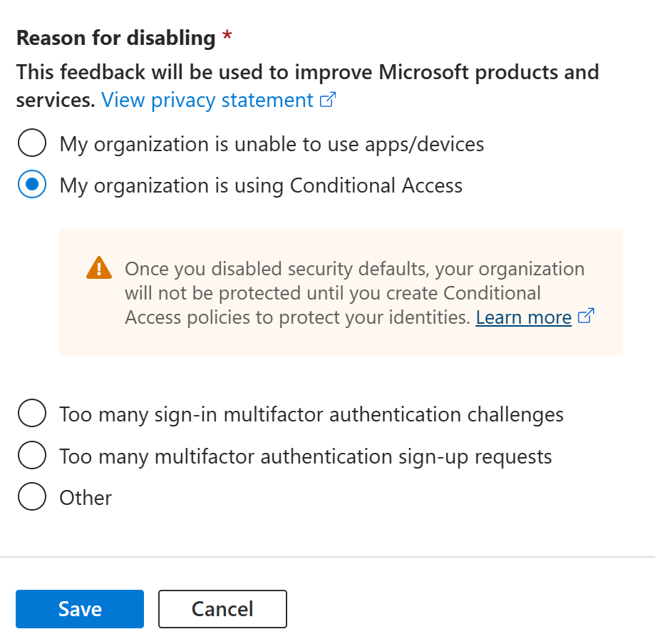Click the 'Other' option label text
This screenshot has height=644, width=655.
pos(86,497)
